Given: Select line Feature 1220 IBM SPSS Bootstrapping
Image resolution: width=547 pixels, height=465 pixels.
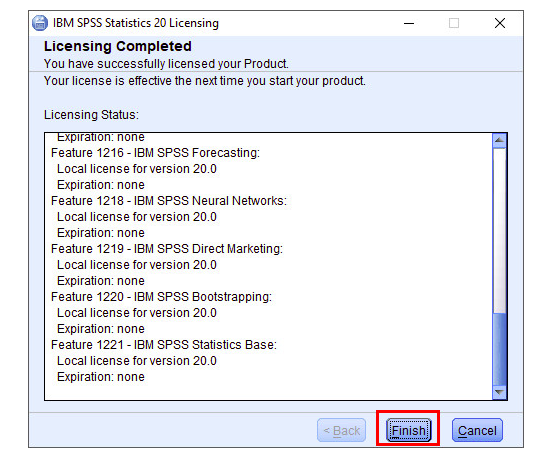Looking at the screenshot, I should point(161,297).
